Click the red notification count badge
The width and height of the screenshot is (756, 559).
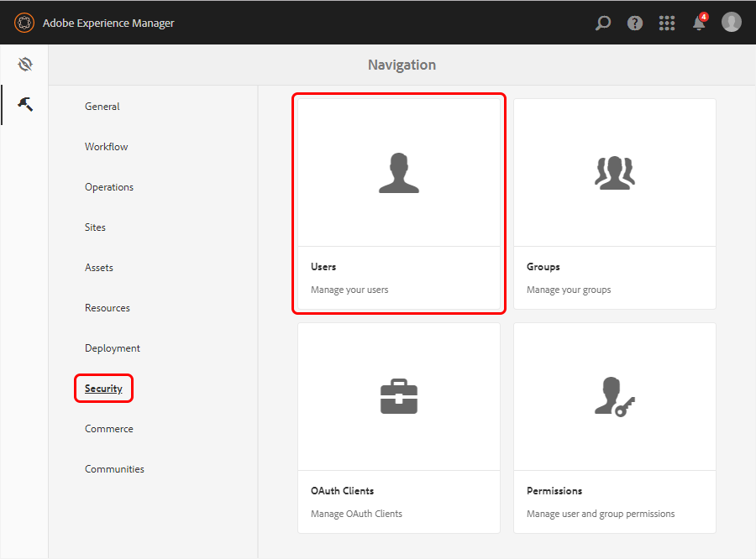(x=704, y=17)
